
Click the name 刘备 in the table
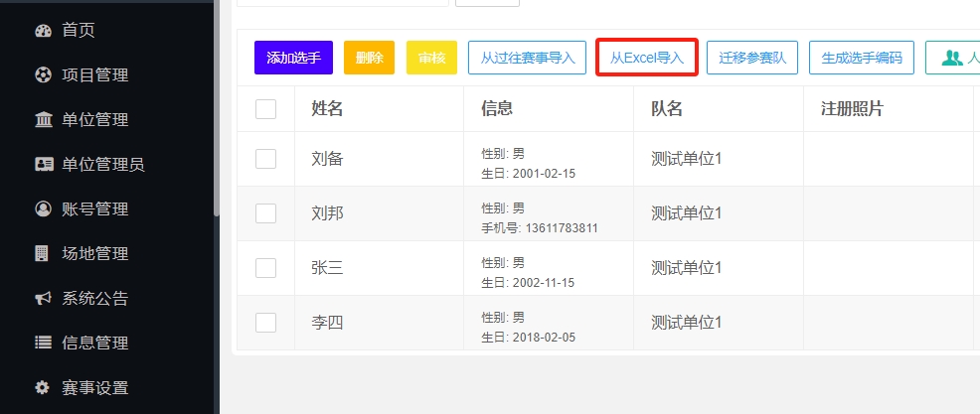[328, 159]
